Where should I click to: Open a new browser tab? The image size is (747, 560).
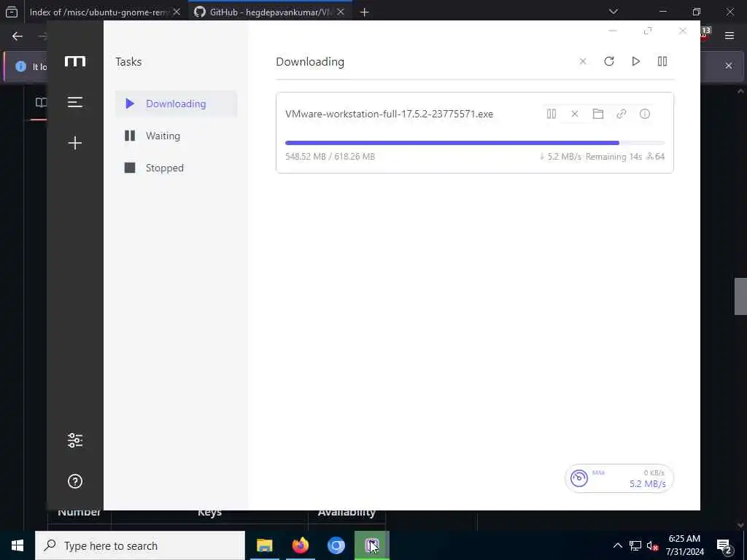click(x=365, y=12)
